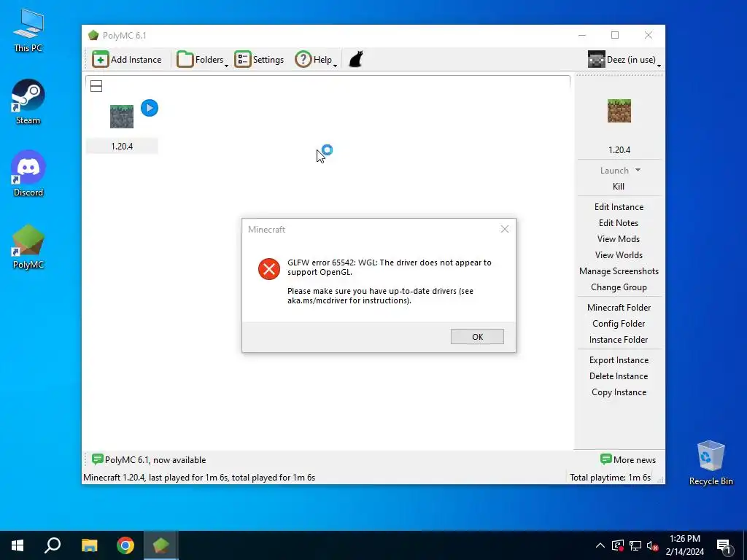This screenshot has width=747, height=560.
Task: Open the Instance Folder
Action: click(619, 340)
